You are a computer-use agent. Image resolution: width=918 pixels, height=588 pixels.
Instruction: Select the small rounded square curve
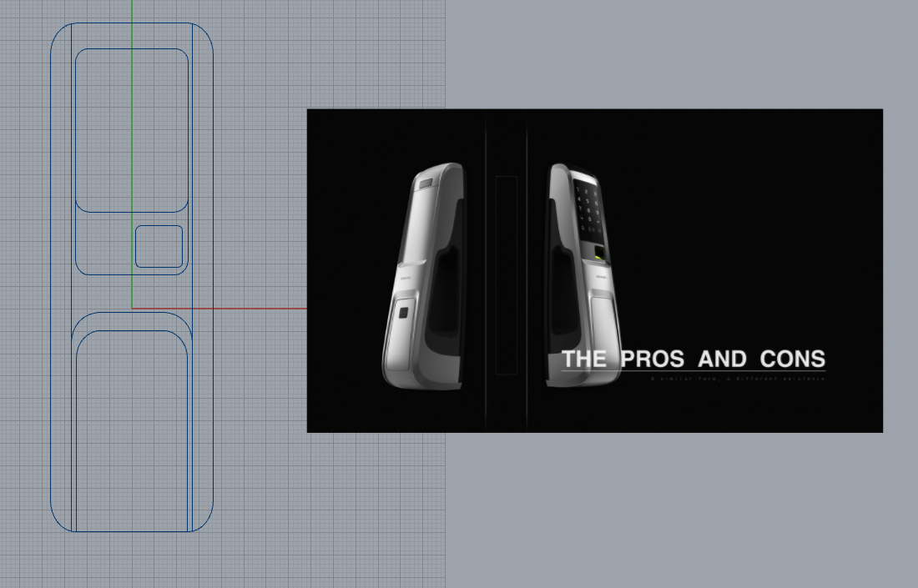(159, 225)
